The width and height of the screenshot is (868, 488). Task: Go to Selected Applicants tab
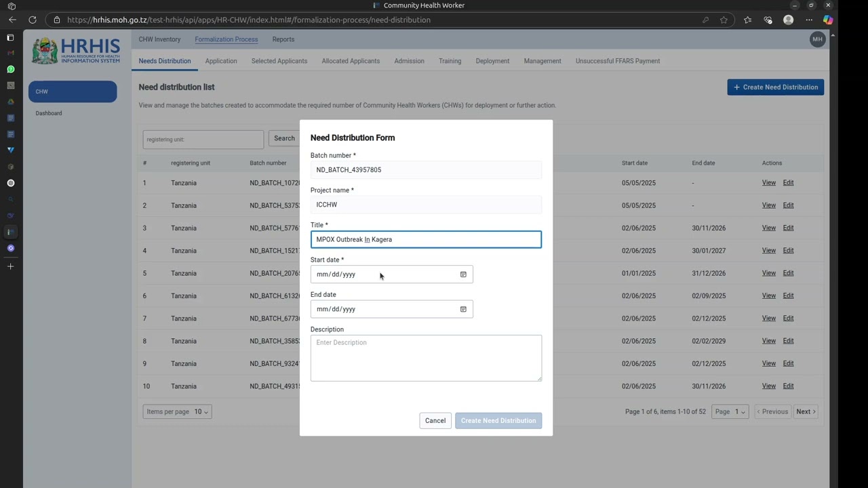click(279, 61)
